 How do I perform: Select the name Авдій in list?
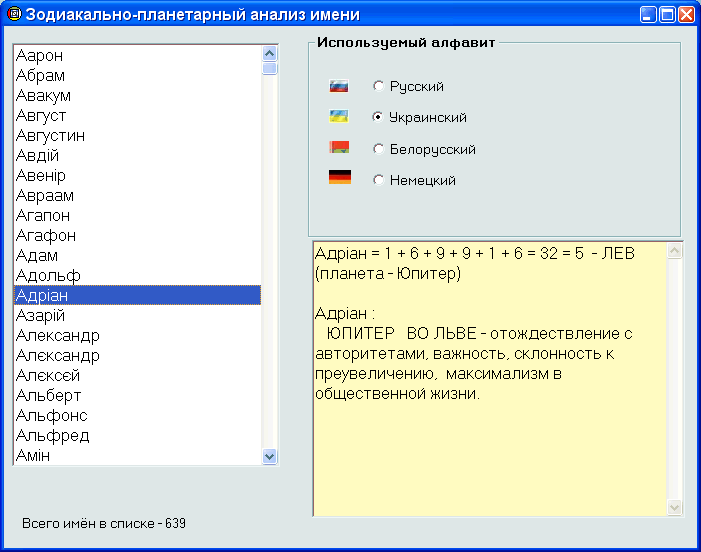pos(137,155)
